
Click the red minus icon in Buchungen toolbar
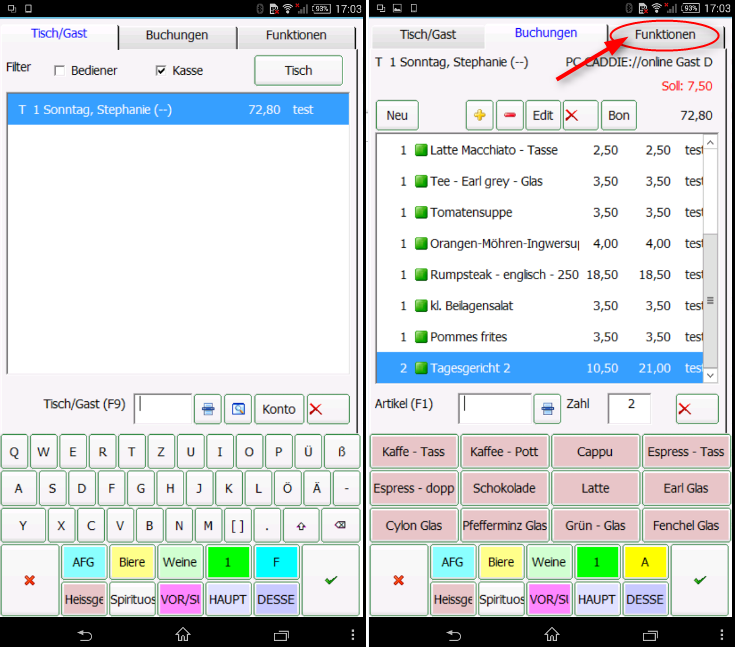point(510,115)
